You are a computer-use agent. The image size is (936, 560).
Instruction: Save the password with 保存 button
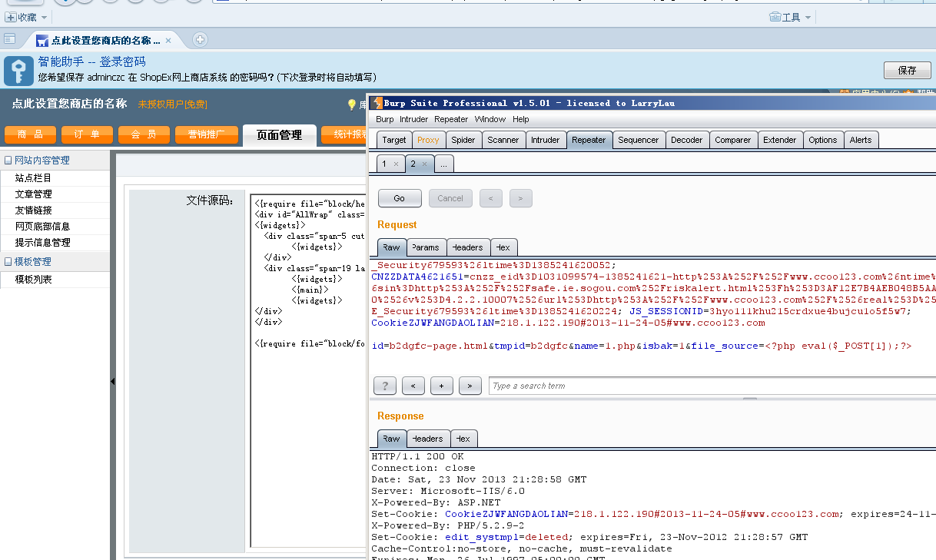point(907,70)
